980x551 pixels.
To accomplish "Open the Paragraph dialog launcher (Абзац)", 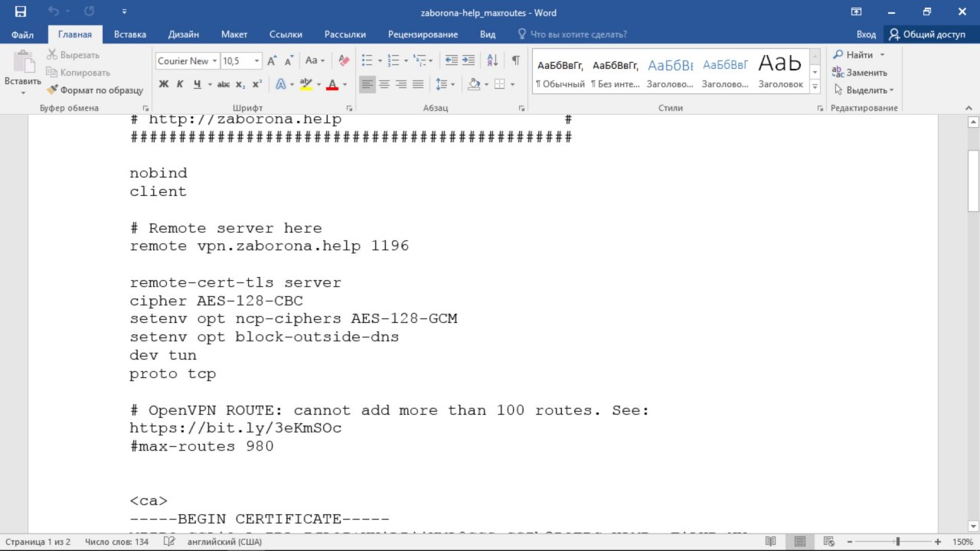I will tap(523, 109).
